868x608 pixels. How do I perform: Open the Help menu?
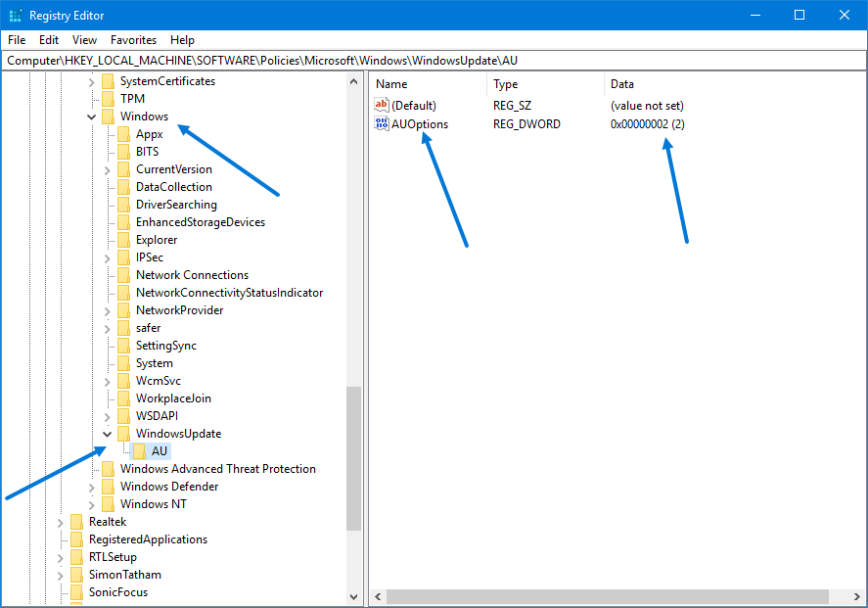[x=182, y=40]
